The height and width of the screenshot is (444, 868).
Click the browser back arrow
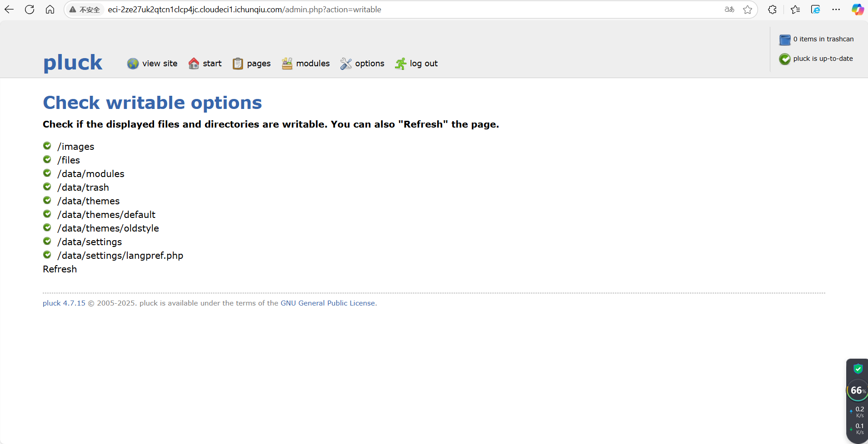(9, 10)
